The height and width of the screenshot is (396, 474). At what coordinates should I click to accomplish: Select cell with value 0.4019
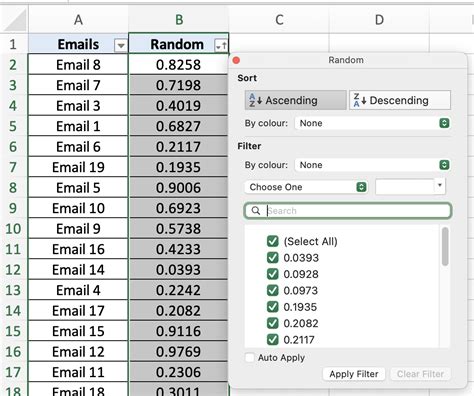point(179,106)
